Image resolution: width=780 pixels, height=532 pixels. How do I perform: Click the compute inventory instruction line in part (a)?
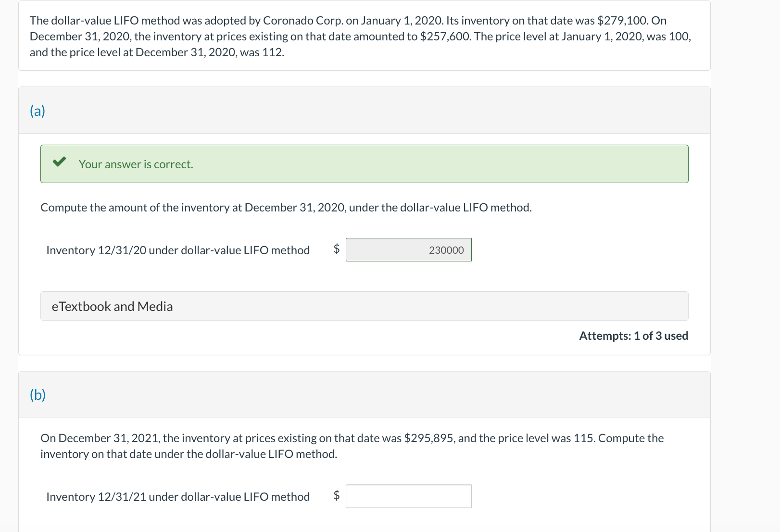(286, 207)
